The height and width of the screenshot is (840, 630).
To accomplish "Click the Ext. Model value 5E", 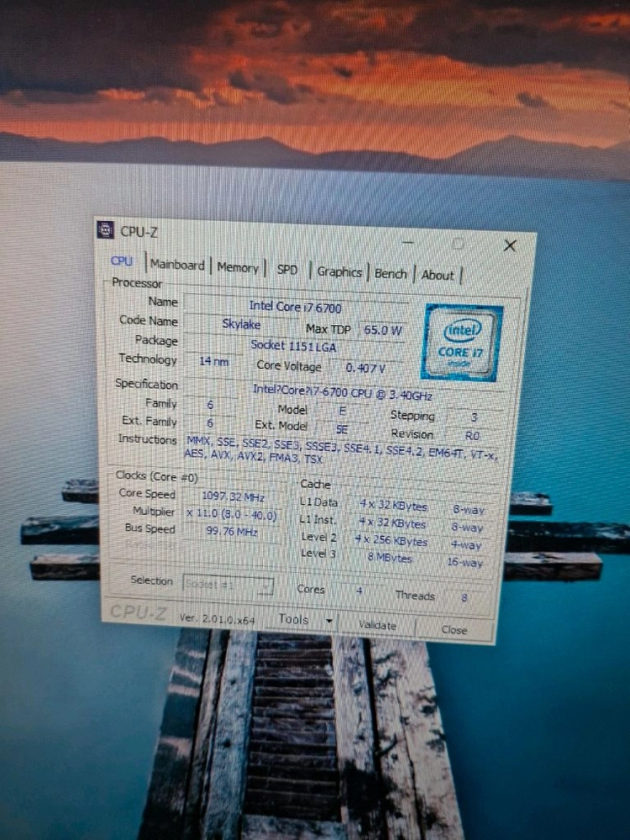I will point(342,429).
